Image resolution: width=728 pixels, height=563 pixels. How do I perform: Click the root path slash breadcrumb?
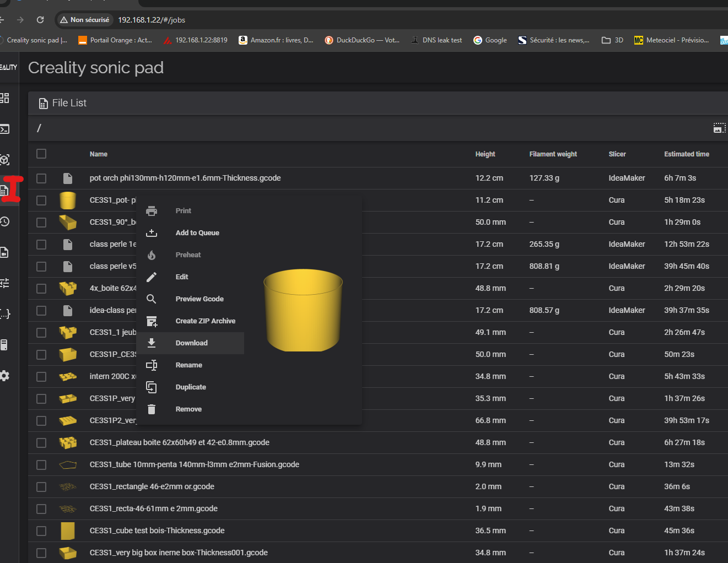pos(39,128)
